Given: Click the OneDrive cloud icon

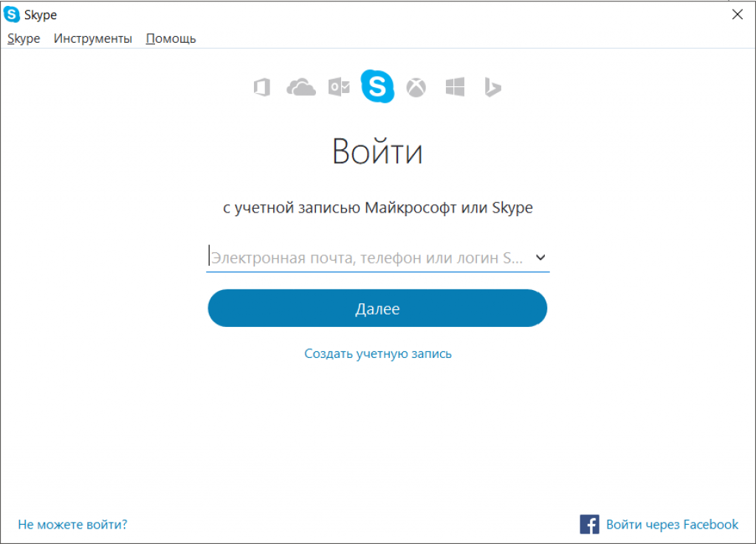Looking at the screenshot, I should click(301, 88).
